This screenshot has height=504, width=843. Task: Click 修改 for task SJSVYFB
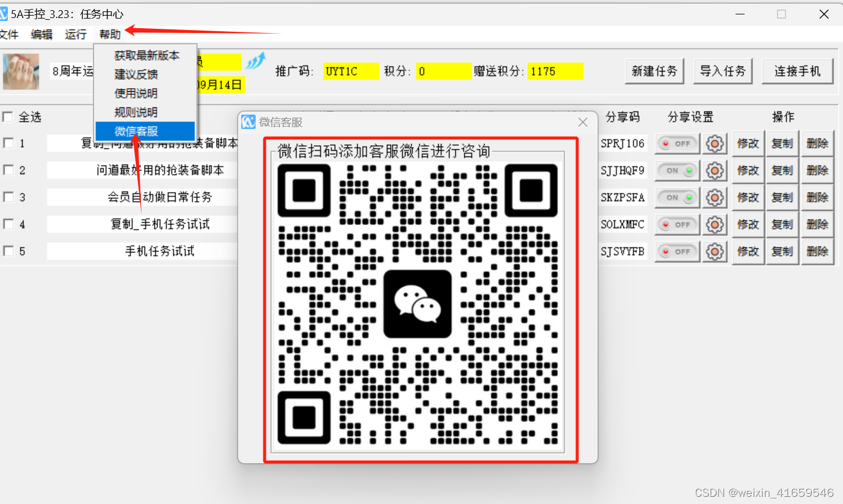tap(748, 252)
